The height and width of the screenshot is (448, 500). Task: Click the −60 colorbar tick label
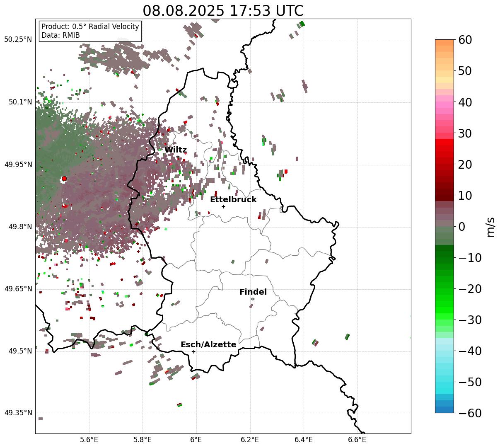(x=470, y=413)
